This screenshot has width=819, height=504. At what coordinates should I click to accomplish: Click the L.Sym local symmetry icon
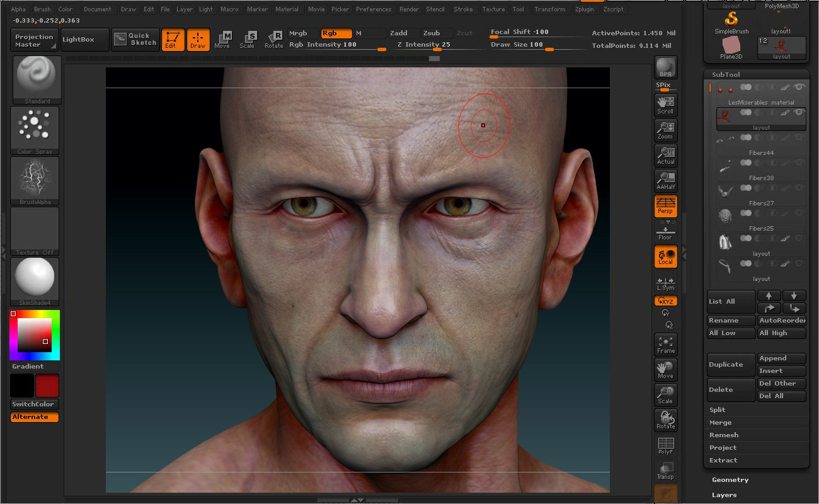coord(666,283)
